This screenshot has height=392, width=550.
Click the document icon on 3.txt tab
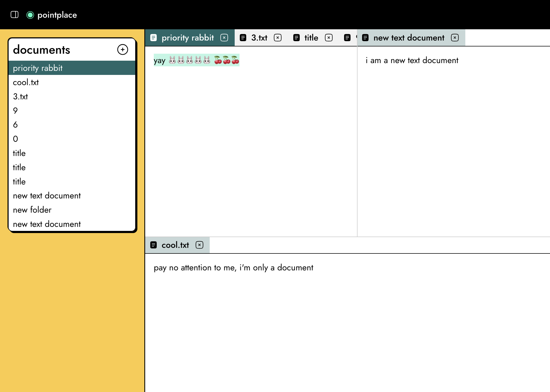tap(243, 38)
